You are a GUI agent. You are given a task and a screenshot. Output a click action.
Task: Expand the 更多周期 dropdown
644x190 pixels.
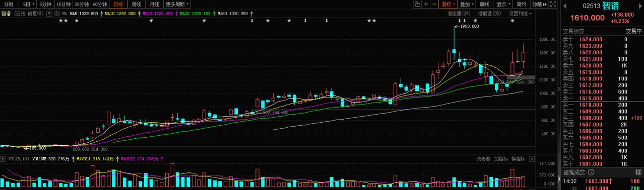177,4
